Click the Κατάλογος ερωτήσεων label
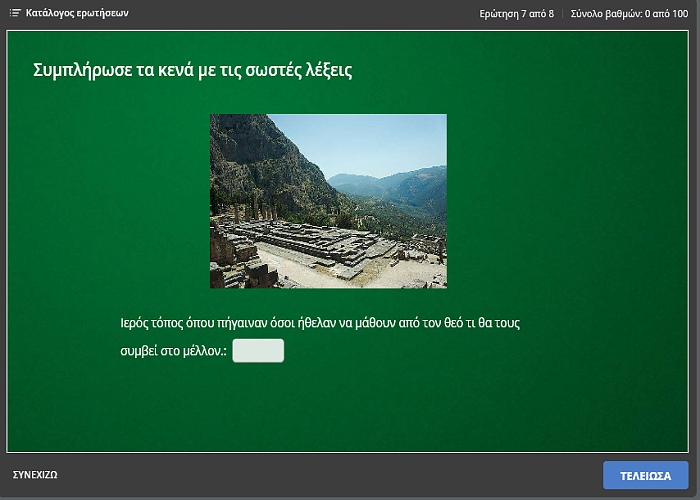Image resolution: width=700 pixels, height=500 pixels. point(77,13)
